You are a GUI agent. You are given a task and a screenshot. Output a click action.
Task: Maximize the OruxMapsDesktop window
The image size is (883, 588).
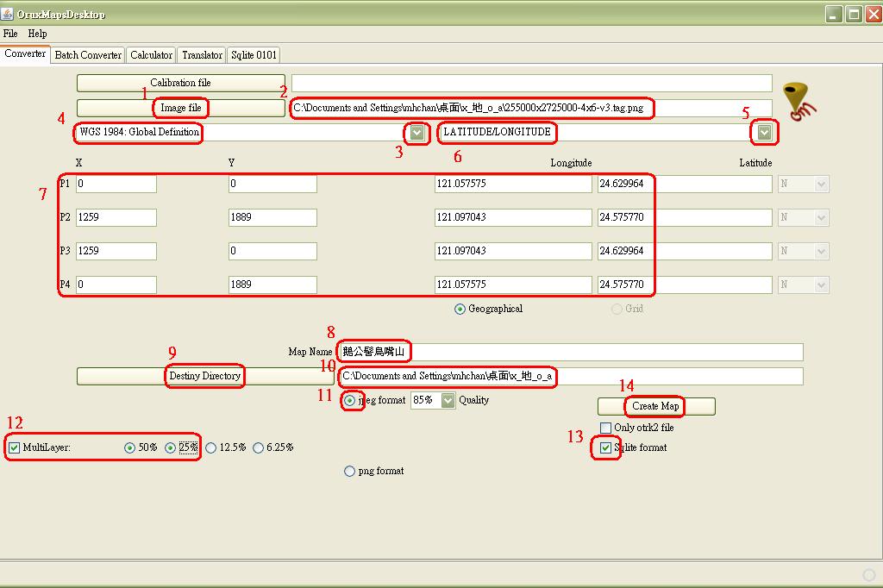pos(854,14)
